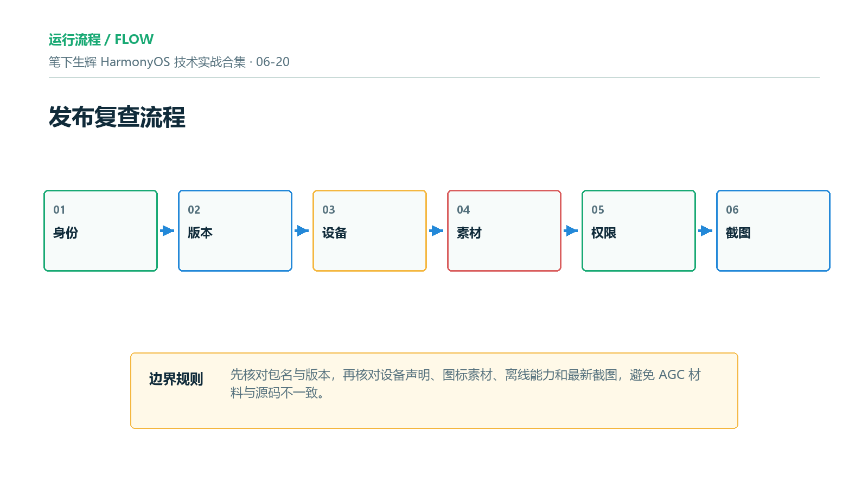This screenshot has height=488, width=868.
Task: Click the '运行流程 / FLOW' header label
Action: click(x=101, y=40)
